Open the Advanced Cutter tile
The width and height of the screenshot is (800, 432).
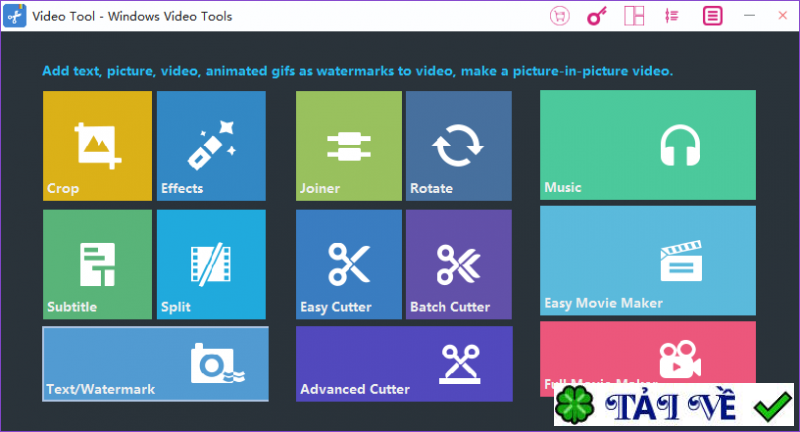point(404,364)
